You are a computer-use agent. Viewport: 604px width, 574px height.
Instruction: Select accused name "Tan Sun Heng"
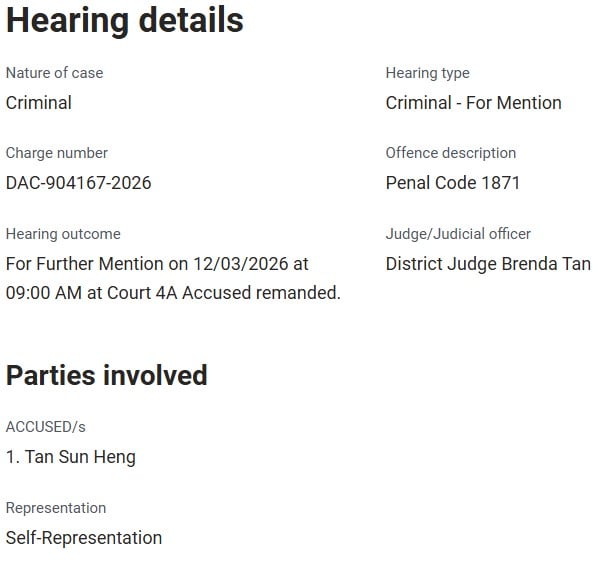[x=80, y=457]
